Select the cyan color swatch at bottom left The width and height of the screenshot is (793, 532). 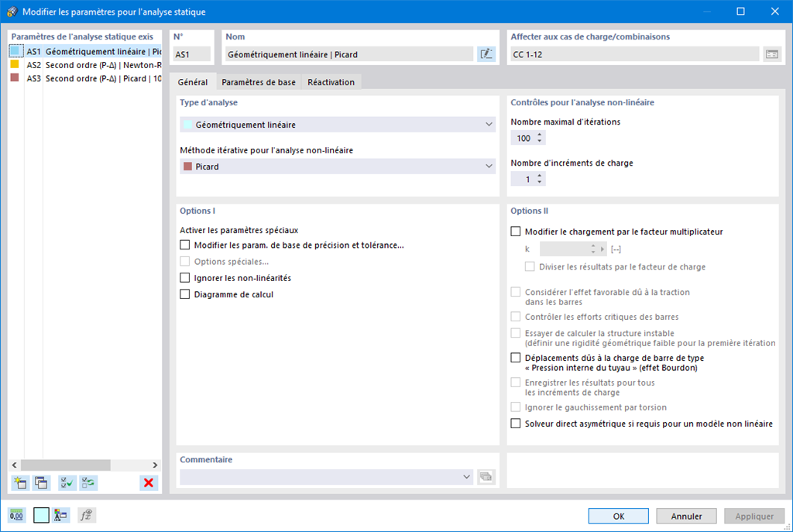pos(40,515)
